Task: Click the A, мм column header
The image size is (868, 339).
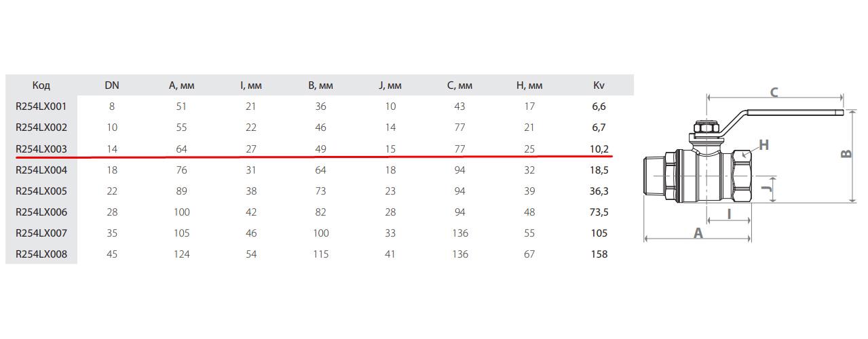Action: [182, 85]
